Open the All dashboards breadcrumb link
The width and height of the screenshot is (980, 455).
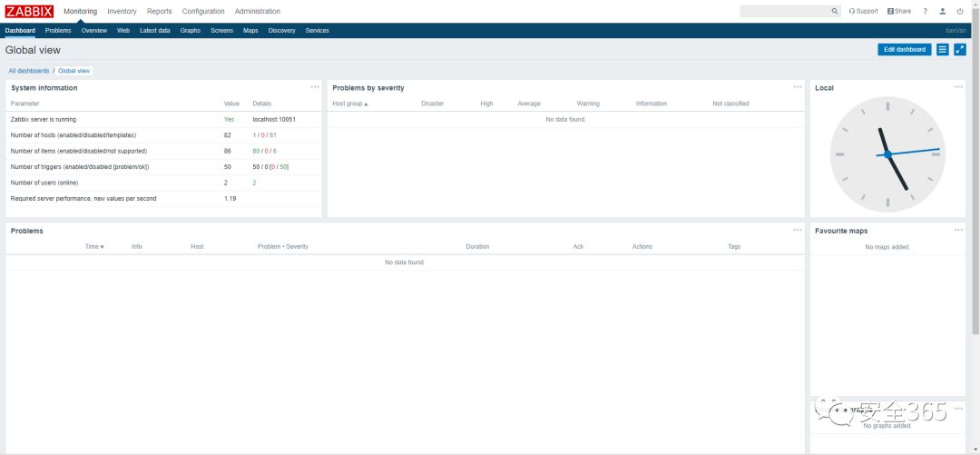click(29, 71)
